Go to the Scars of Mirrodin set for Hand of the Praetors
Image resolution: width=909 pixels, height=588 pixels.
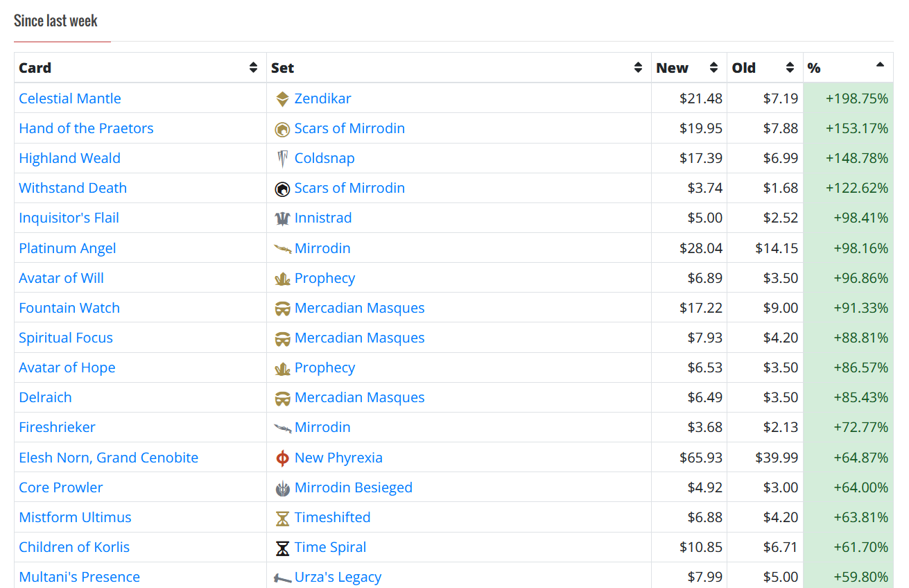pyautogui.click(x=349, y=128)
